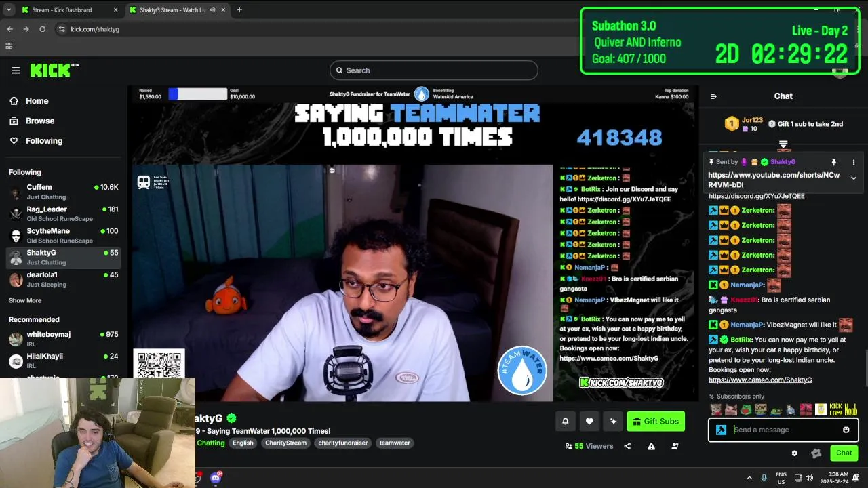Click the user icon right of the report triangle

coord(675,446)
